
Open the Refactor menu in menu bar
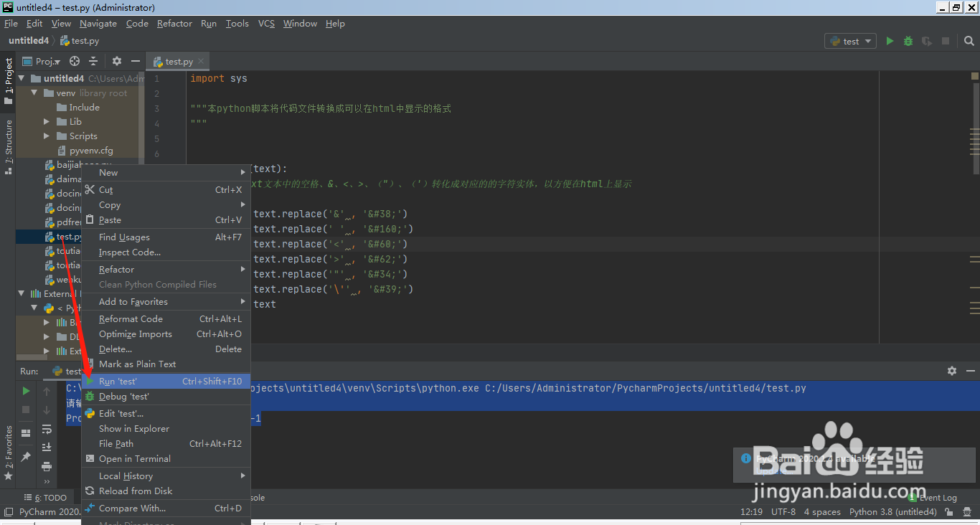point(174,24)
